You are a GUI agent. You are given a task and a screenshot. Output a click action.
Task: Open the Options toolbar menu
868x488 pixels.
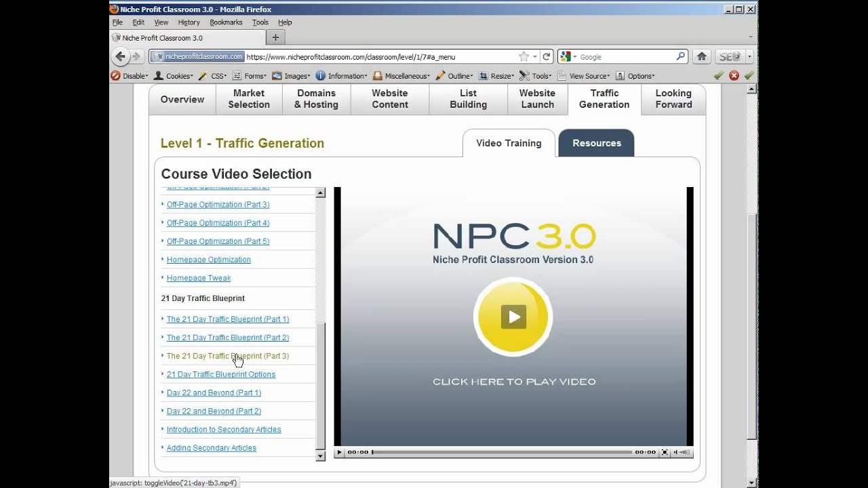(x=635, y=76)
